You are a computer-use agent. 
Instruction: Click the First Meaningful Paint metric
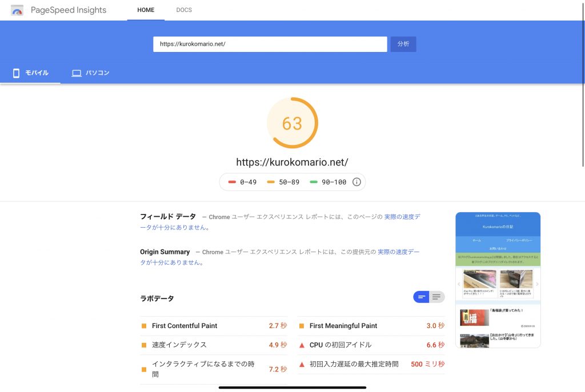[x=371, y=326]
